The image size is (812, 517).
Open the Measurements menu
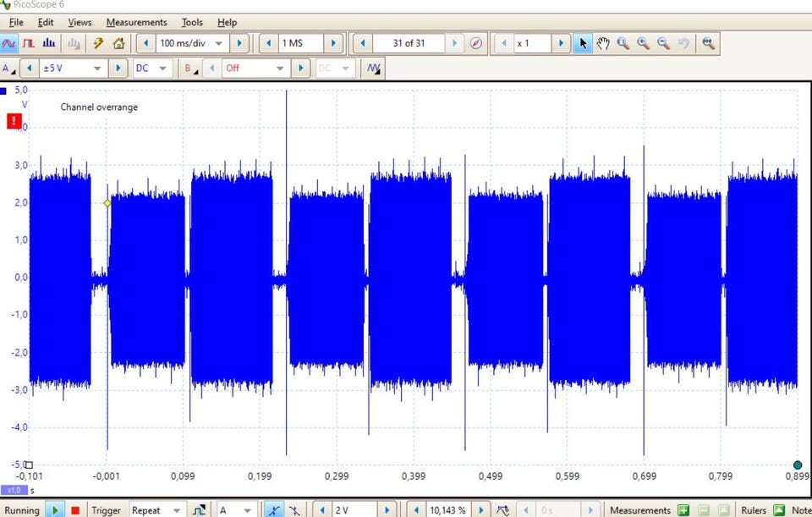(x=136, y=22)
